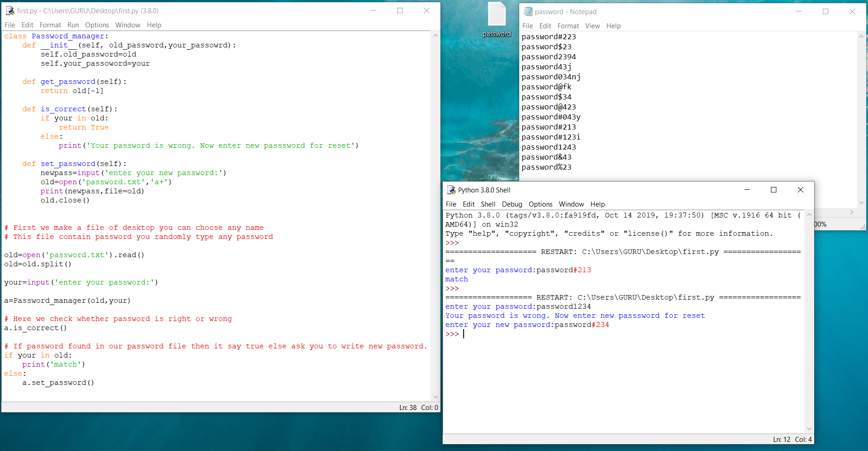The image size is (868, 451).
Task: Open the Shell menu in the Python Shell
Action: 488,204
